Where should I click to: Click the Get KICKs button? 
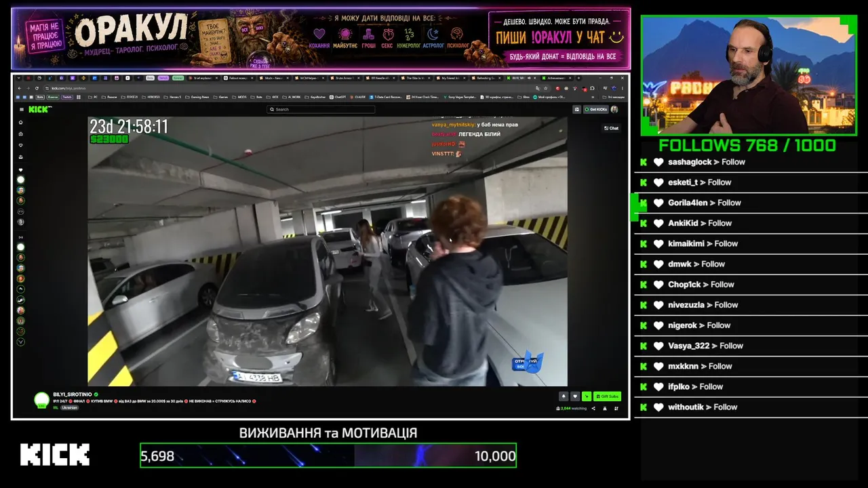pyautogui.click(x=596, y=109)
